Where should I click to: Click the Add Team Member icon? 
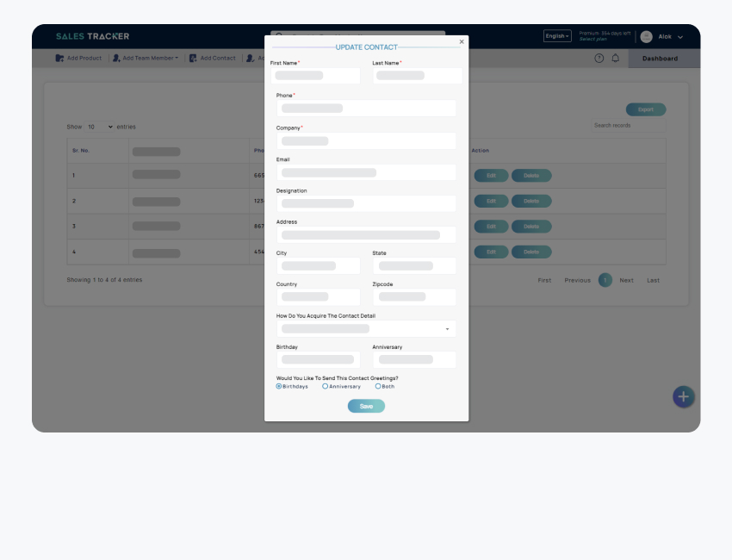click(x=116, y=59)
